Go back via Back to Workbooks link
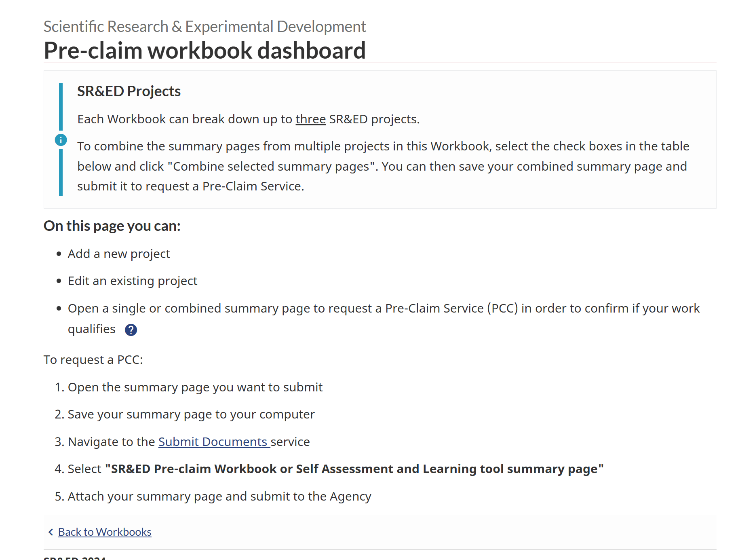Image resolution: width=740 pixels, height=560 pixels. tap(105, 532)
